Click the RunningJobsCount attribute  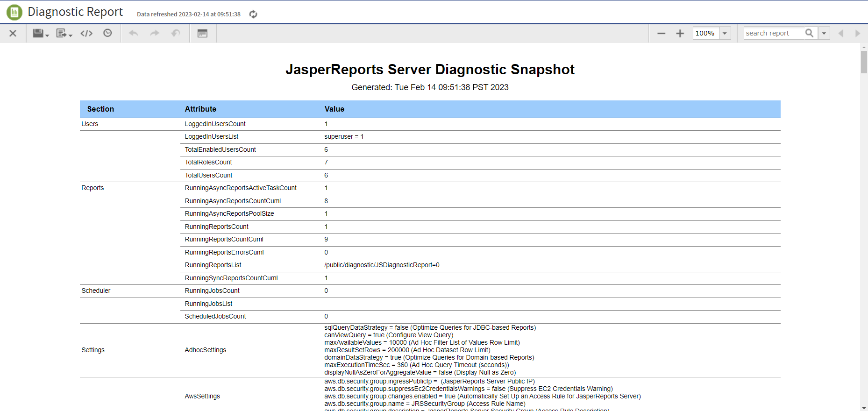click(212, 291)
